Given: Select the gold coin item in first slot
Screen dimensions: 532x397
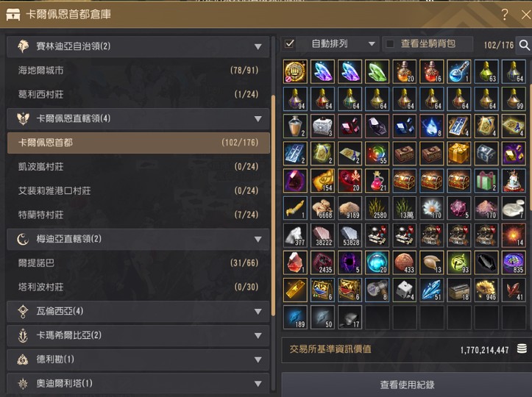Looking at the screenshot, I should [295, 71].
